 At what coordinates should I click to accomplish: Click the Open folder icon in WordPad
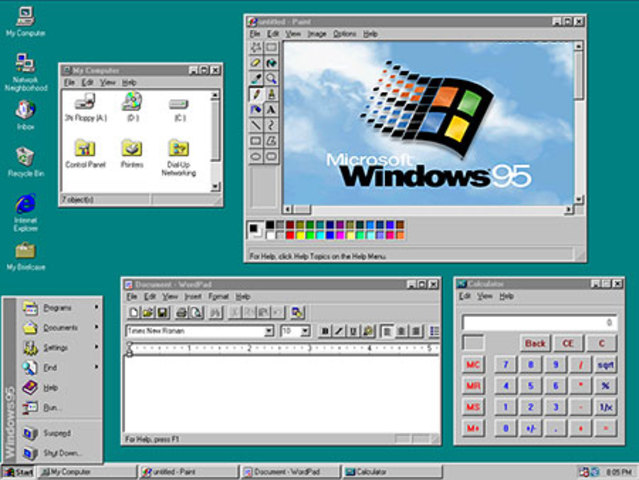point(148,313)
